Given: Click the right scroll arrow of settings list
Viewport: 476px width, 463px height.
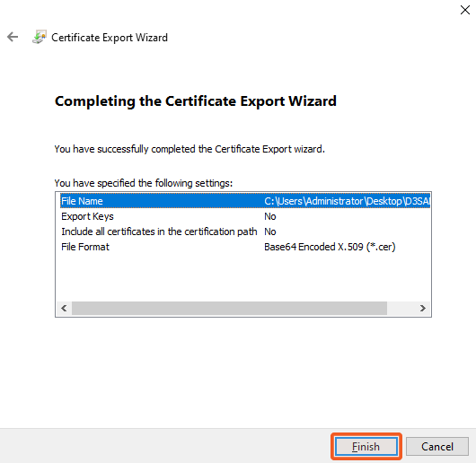Looking at the screenshot, I should coord(423,309).
